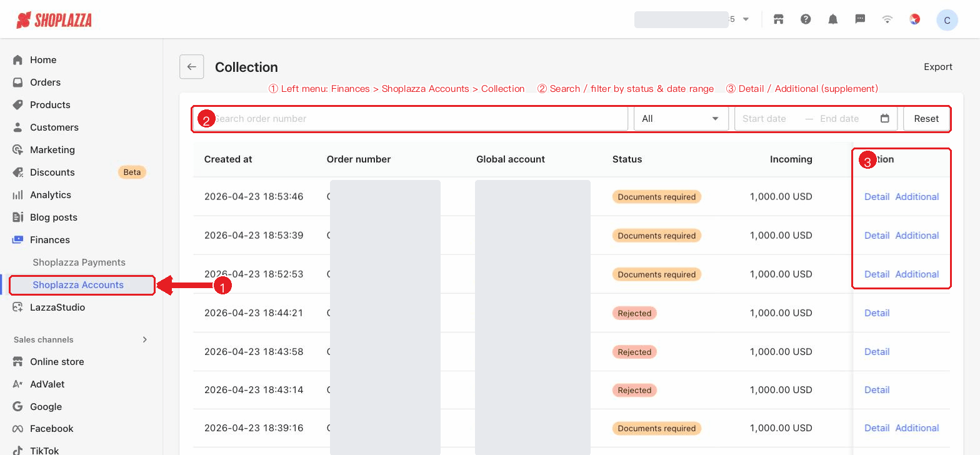Screen dimensions: 980x455
Task: Click the Analytics bar chart icon
Action: tap(18, 195)
